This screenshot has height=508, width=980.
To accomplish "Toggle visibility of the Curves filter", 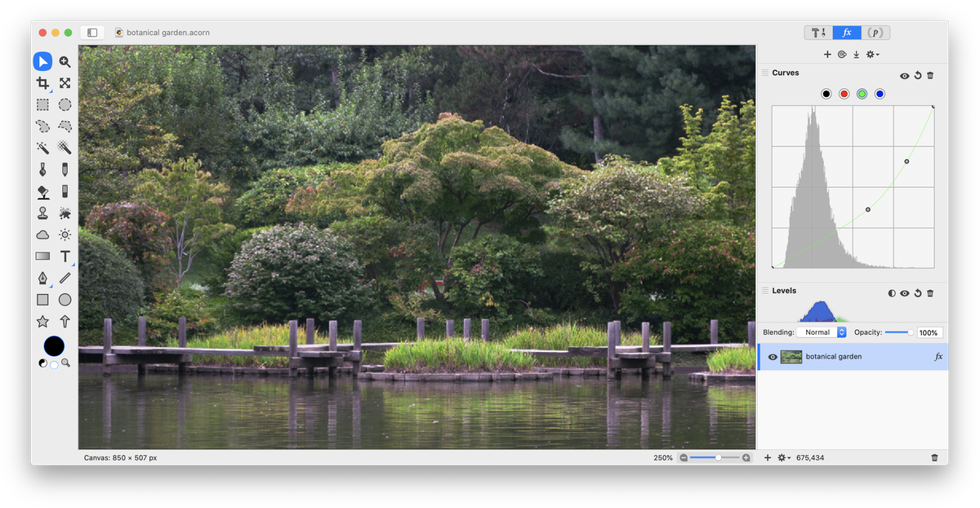I will 905,75.
